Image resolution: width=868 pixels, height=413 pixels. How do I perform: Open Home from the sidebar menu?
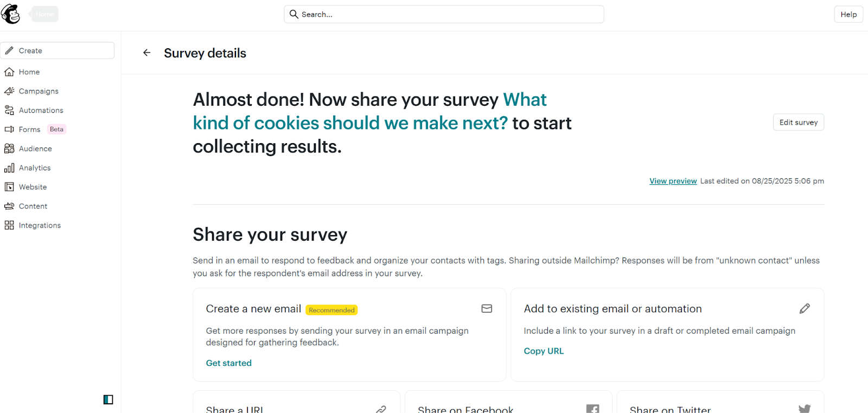coord(29,72)
